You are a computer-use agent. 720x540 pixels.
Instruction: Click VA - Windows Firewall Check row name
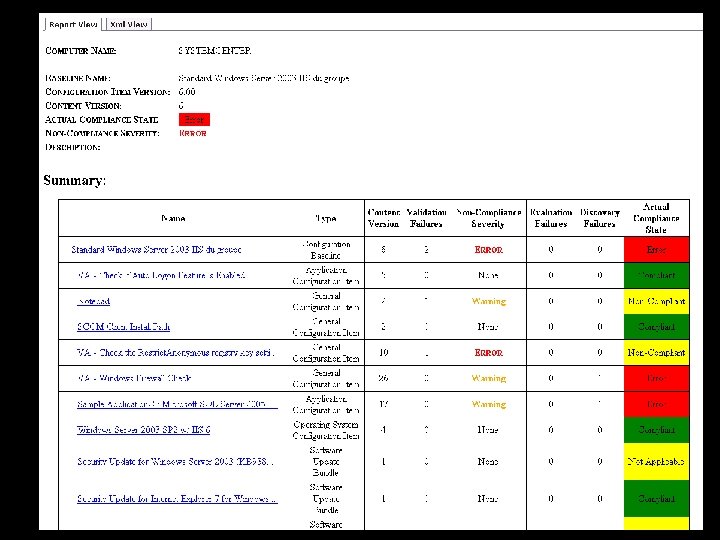134,378
